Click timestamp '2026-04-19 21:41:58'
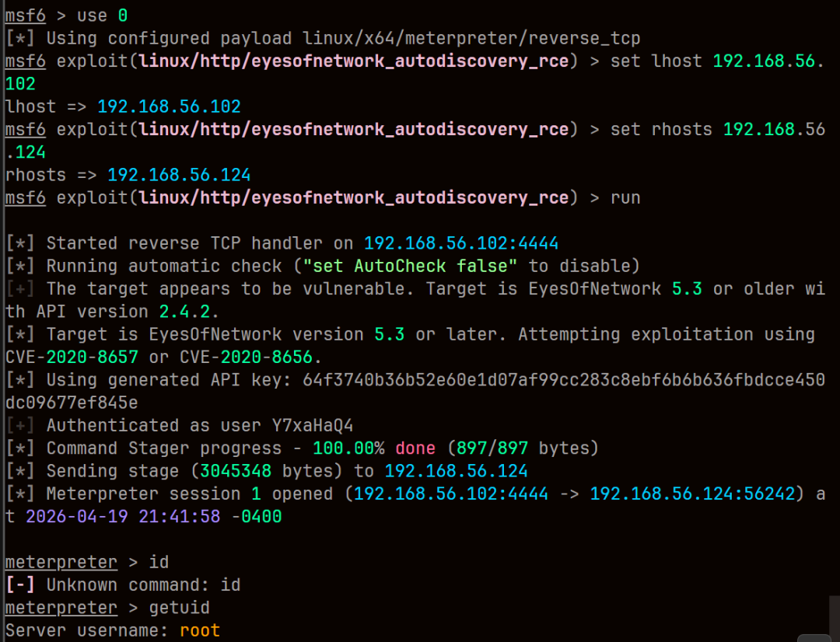This screenshot has height=642, width=840. pyautogui.click(x=123, y=517)
